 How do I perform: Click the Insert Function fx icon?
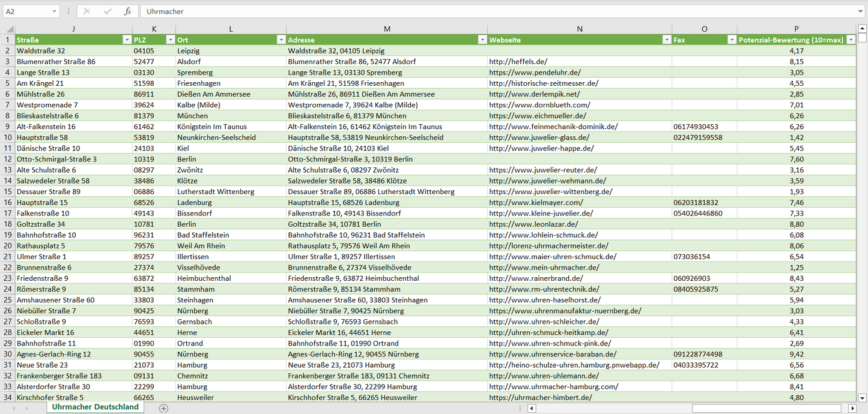coord(127,11)
